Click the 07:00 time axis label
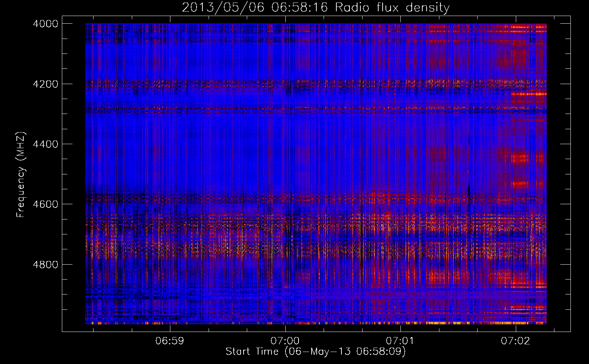589x364 pixels. pos(285,341)
